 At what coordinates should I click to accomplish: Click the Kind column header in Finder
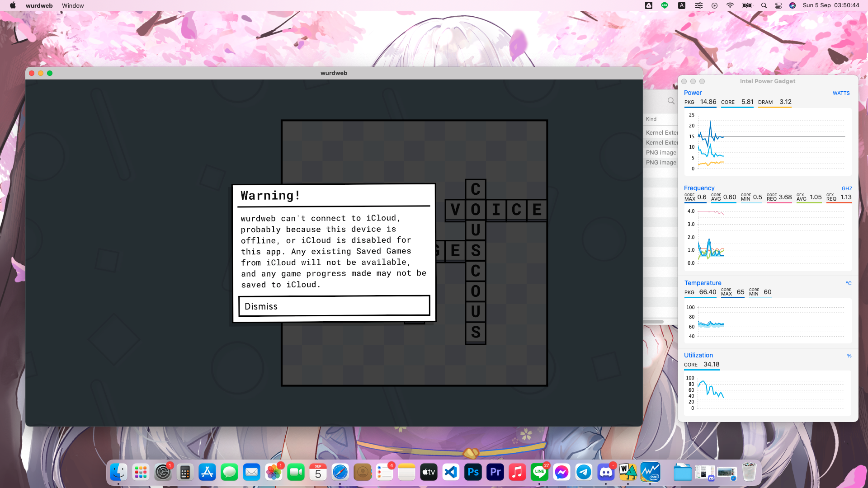651,119
